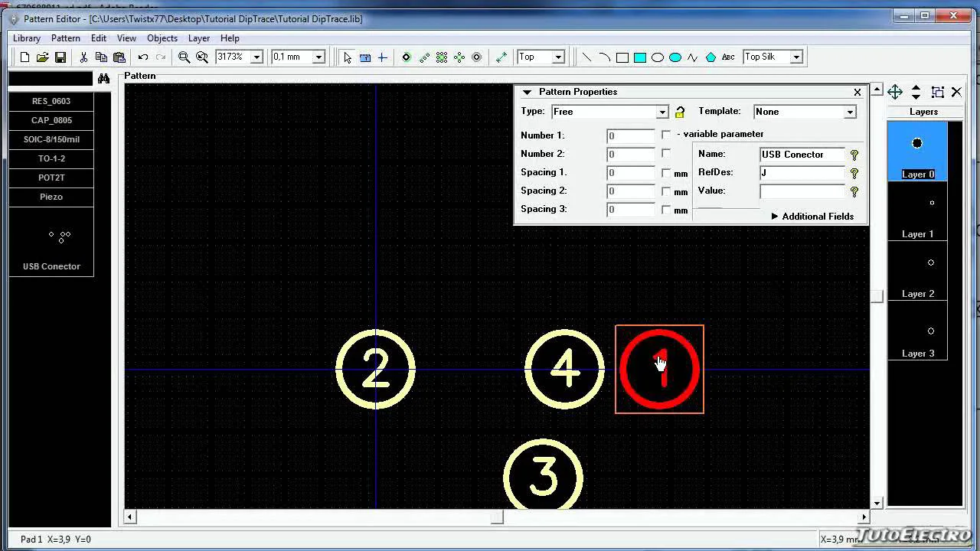Choose the filled rectangle shape tool
Screen dimensions: 980x551
tap(640, 57)
